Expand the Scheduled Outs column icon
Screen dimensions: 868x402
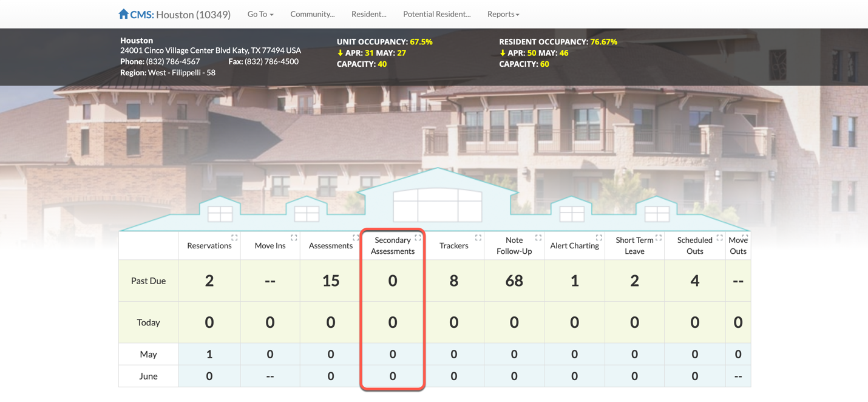click(719, 237)
